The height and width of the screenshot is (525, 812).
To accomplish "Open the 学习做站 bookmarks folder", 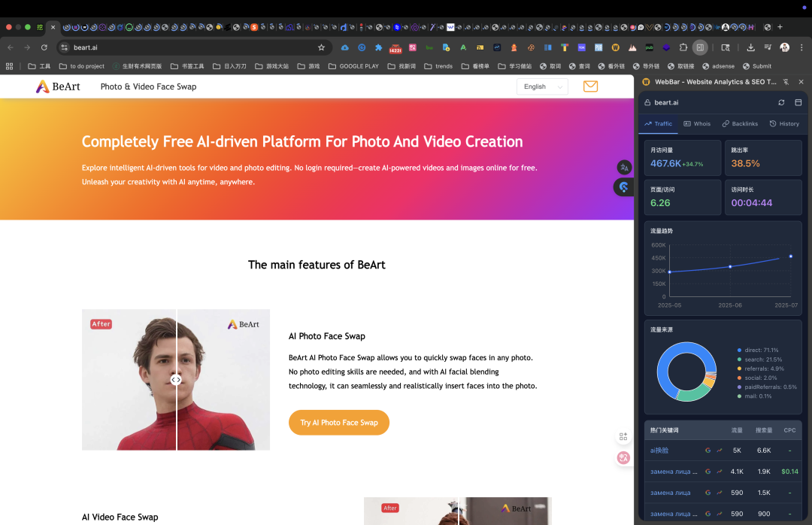I will (x=515, y=66).
